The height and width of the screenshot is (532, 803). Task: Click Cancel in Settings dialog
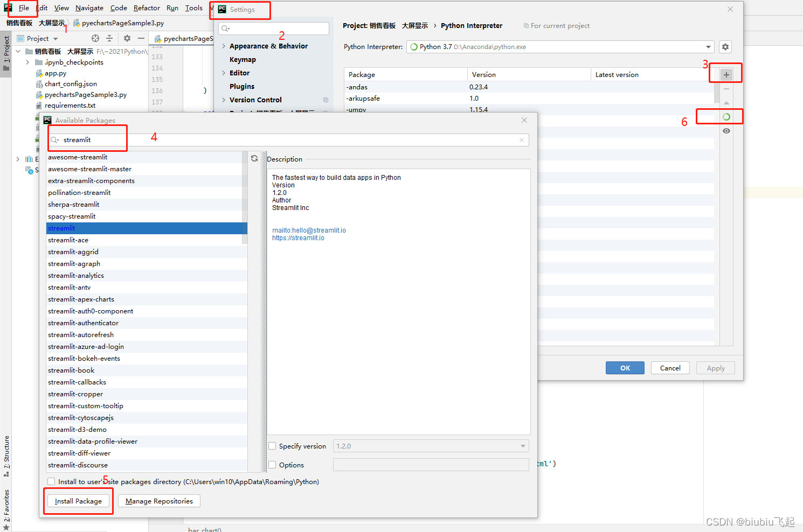tap(670, 368)
